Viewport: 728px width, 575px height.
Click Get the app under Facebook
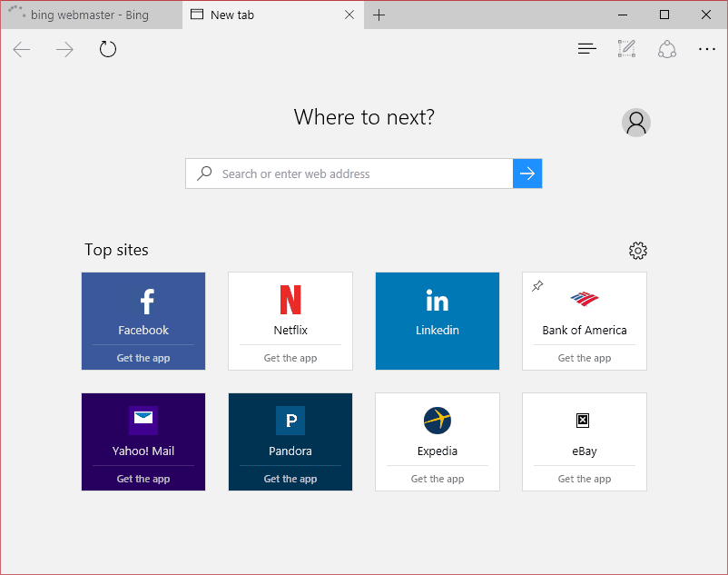(x=143, y=358)
